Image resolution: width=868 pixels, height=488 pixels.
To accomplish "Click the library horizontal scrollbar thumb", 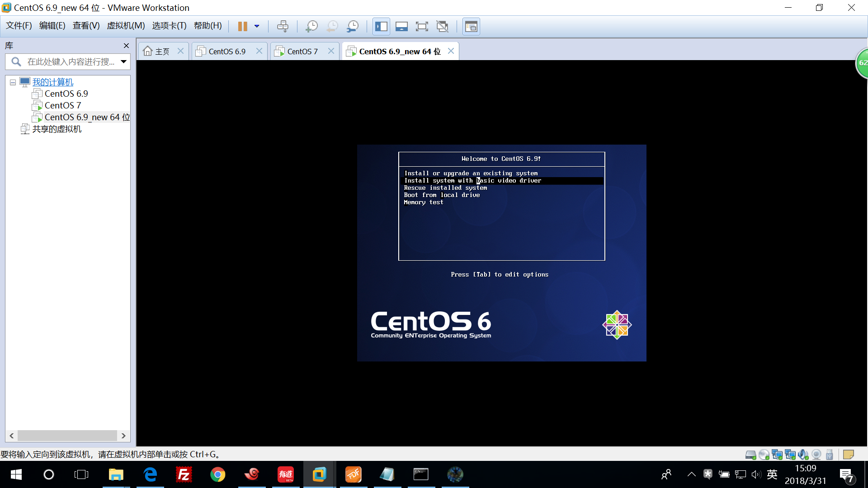I will coord(67,436).
